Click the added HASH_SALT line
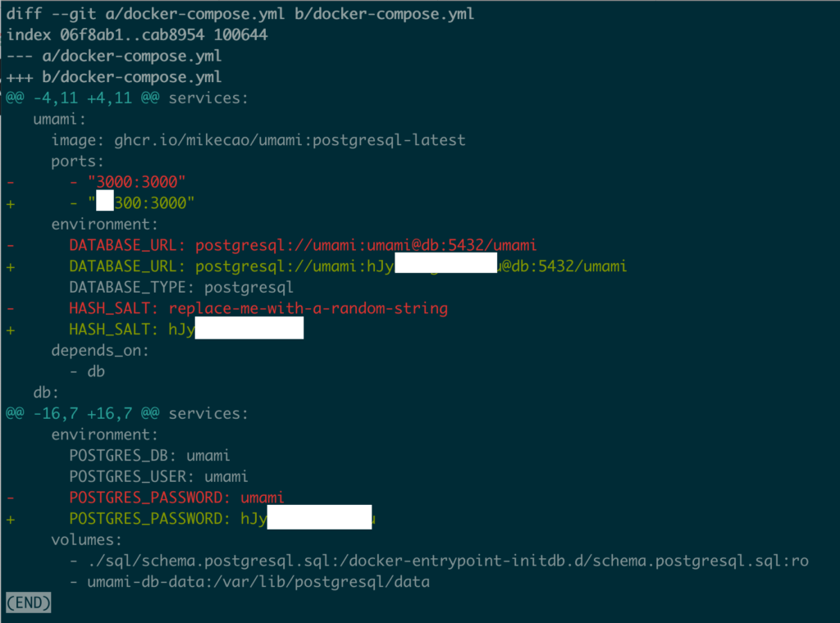This screenshot has width=840, height=623. coord(155,329)
